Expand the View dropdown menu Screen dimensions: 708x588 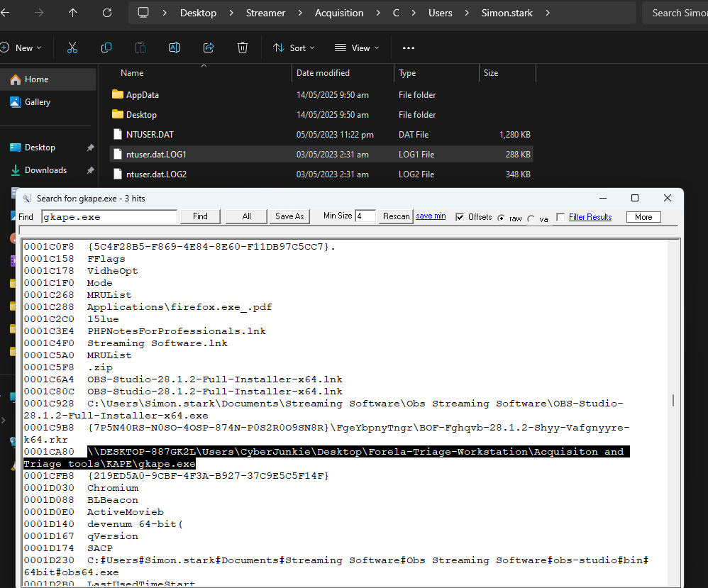pos(357,48)
